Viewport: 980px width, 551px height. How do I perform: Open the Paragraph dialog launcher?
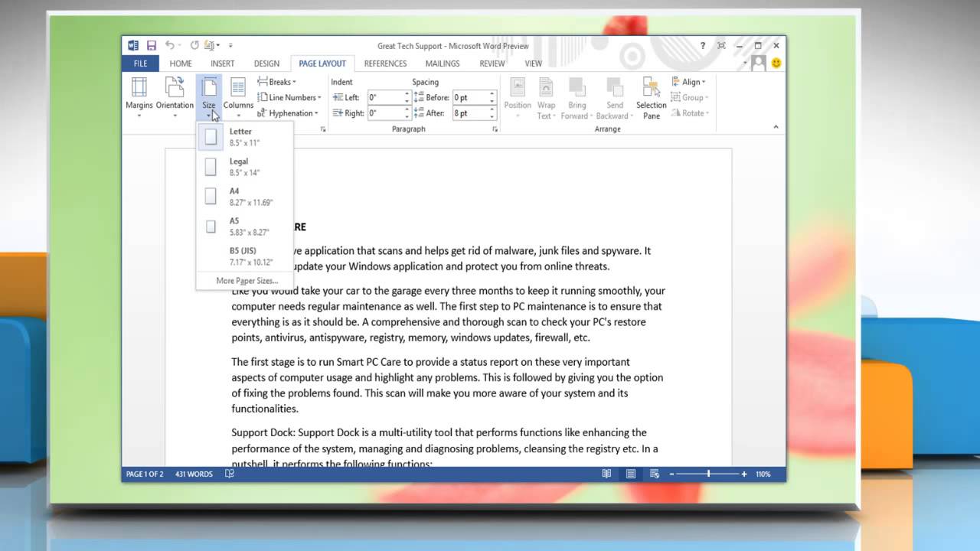(495, 129)
